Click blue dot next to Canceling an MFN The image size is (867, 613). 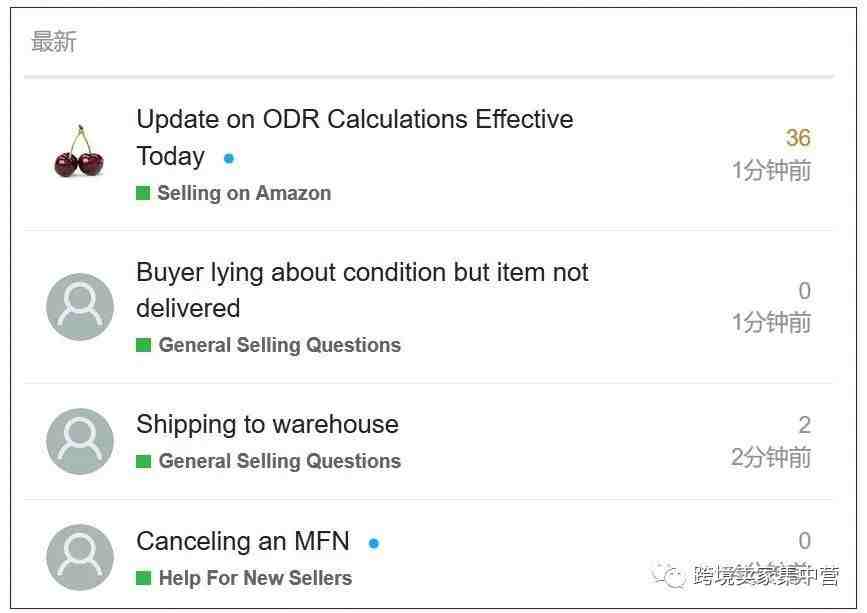(374, 543)
